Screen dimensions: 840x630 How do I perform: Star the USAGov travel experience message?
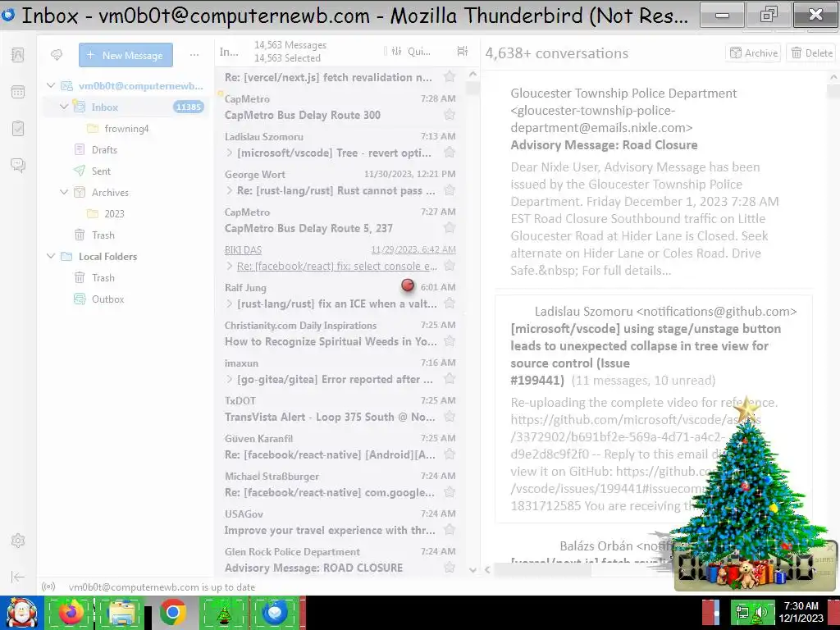pos(450,530)
